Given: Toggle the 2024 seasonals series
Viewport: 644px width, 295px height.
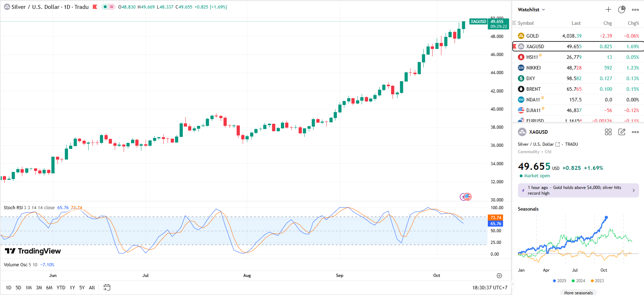Looking at the screenshot, I should 578,281.
